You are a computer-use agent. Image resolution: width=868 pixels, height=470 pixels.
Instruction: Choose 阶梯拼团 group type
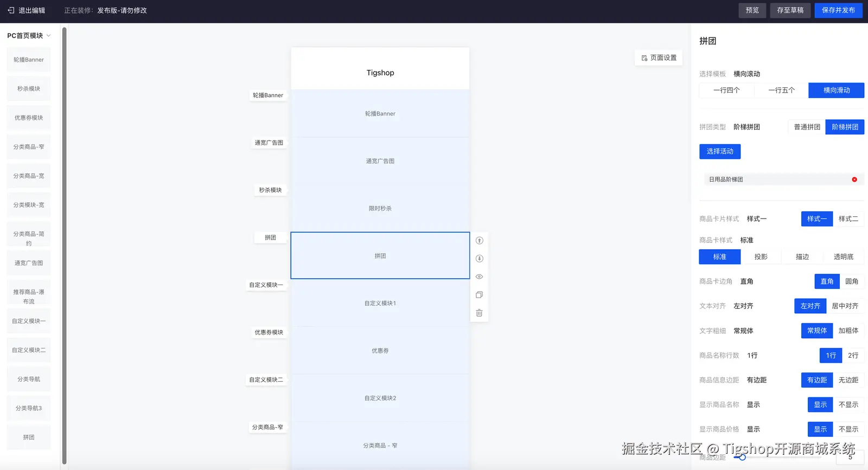[x=845, y=127]
